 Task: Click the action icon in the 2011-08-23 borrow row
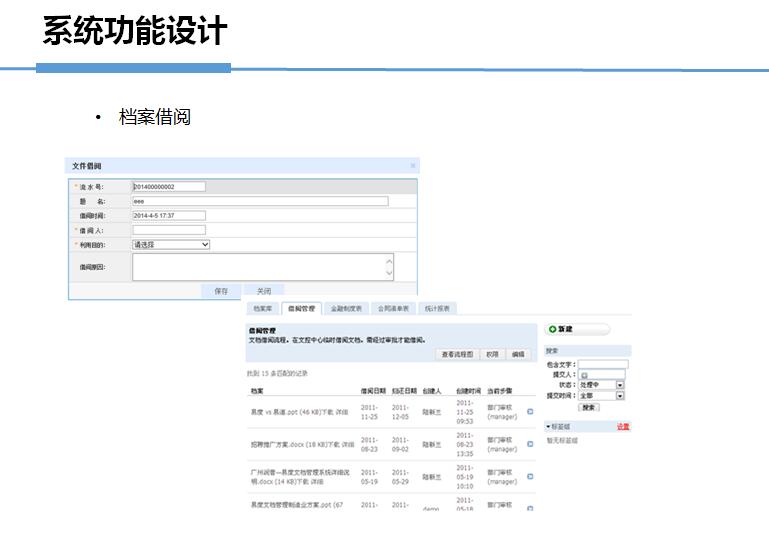coord(530,444)
